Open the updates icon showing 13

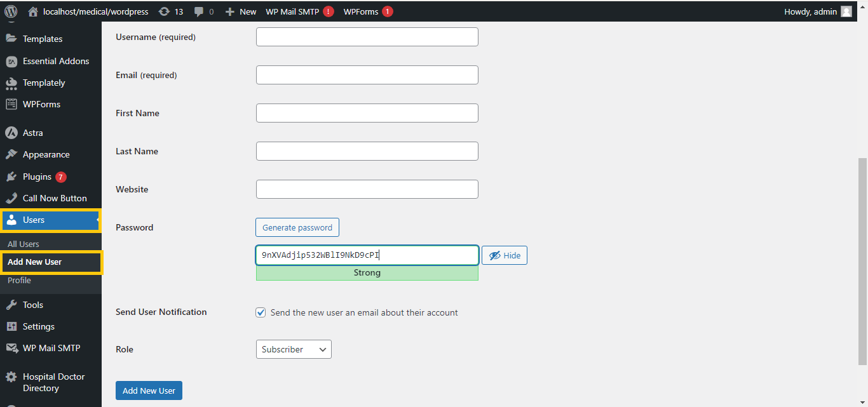point(164,11)
